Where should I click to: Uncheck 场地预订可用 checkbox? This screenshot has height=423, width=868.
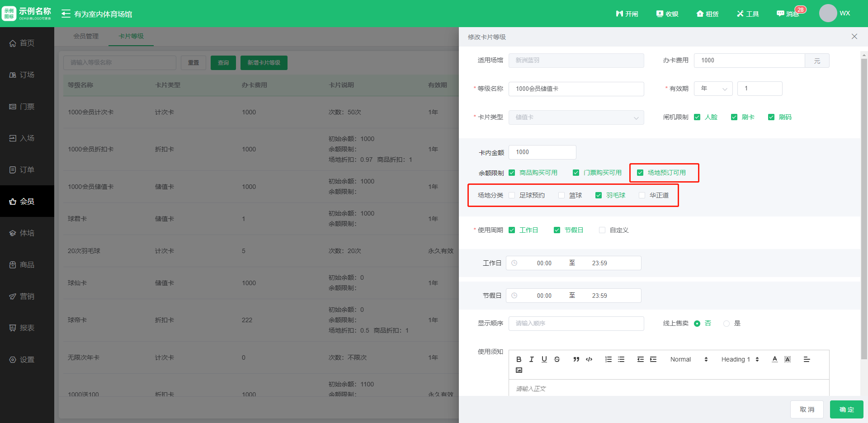coord(640,173)
